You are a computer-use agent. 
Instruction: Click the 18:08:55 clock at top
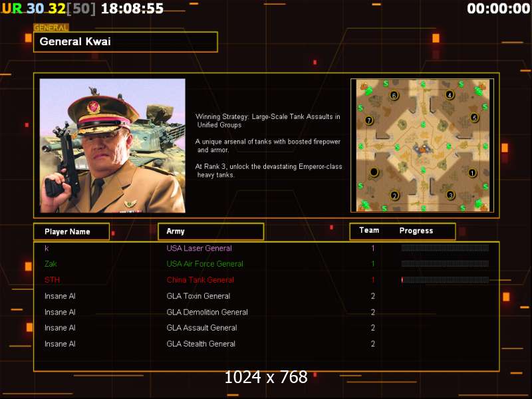pos(132,9)
